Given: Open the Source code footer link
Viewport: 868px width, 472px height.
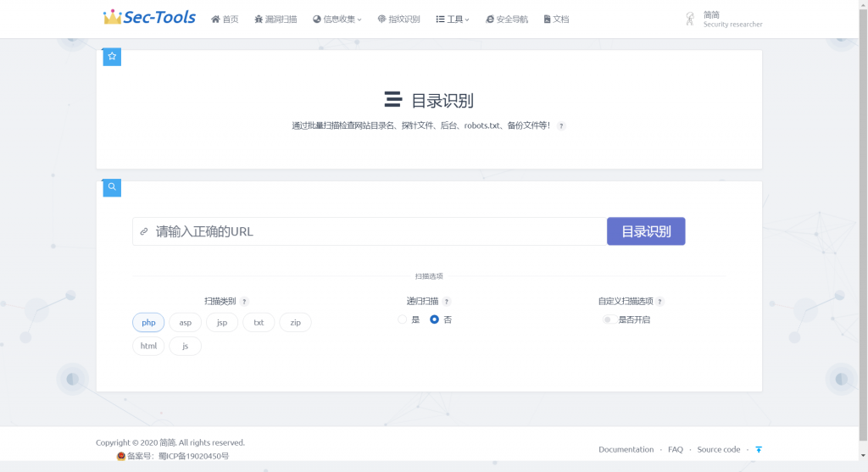Looking at the screenshot, I should 719,449.
